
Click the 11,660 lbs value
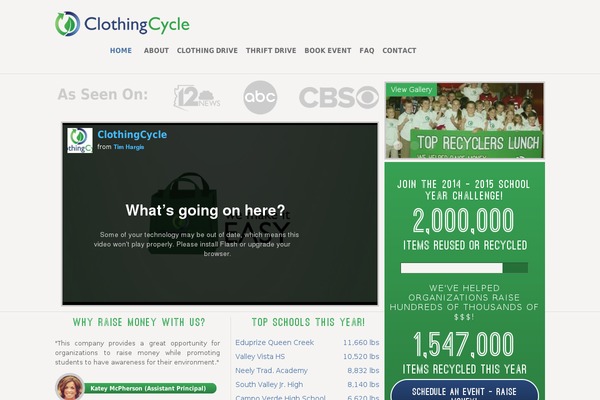click(361, 343)
